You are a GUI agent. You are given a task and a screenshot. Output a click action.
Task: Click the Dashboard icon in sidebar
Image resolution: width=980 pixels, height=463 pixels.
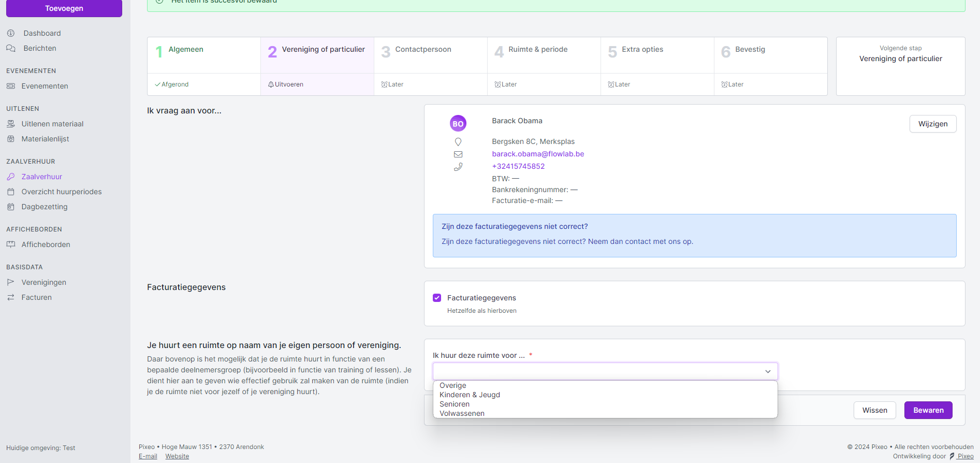tap(11, 33)
